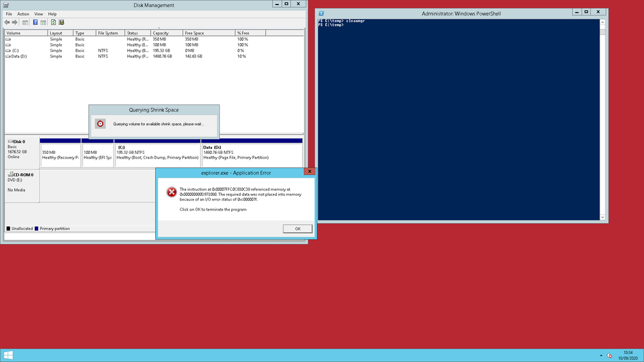Open the Help menu
This screenshot has width=644, height=362.
[53, 14]
